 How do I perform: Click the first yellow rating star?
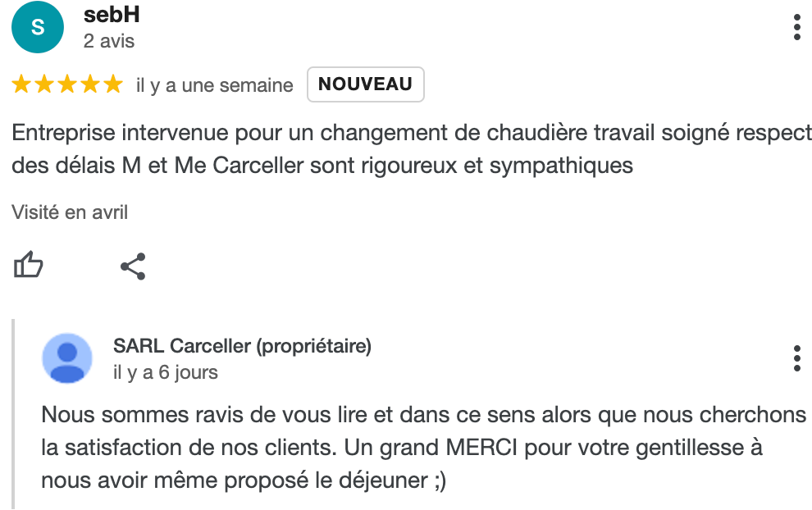point(21,84)
